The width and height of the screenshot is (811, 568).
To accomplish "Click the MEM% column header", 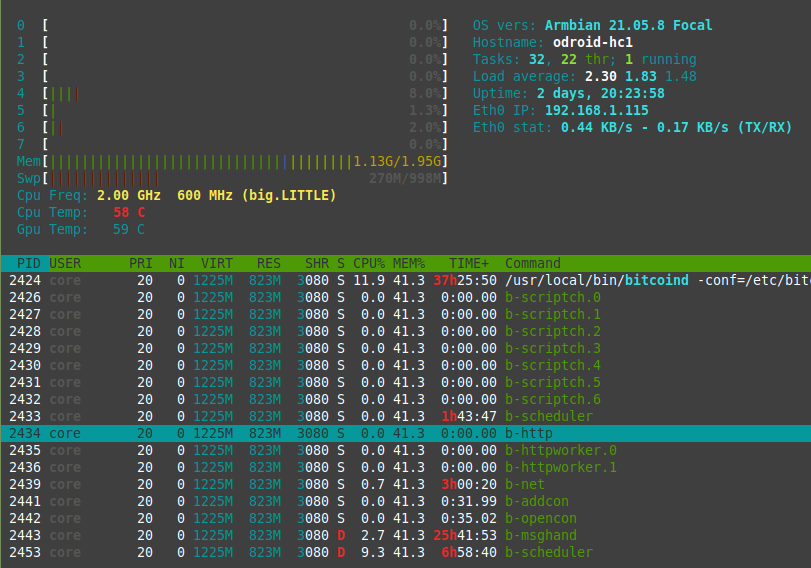I will pyautogui.click(x=409, y=263).
